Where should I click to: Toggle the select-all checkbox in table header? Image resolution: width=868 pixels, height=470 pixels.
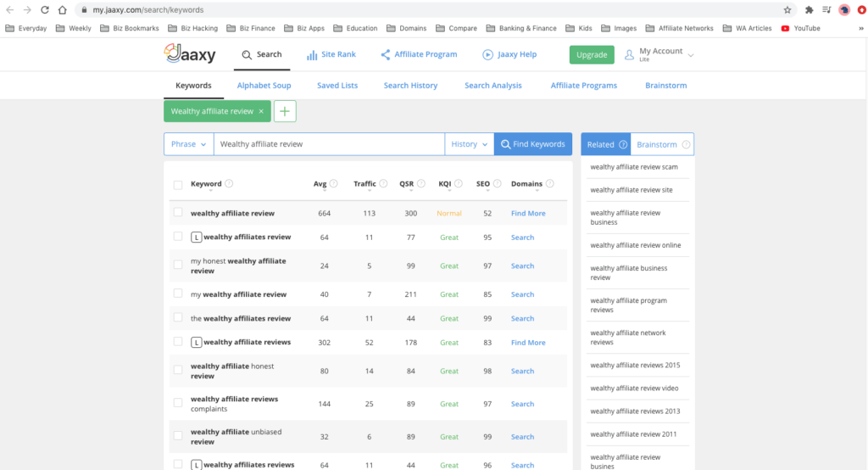178,185
